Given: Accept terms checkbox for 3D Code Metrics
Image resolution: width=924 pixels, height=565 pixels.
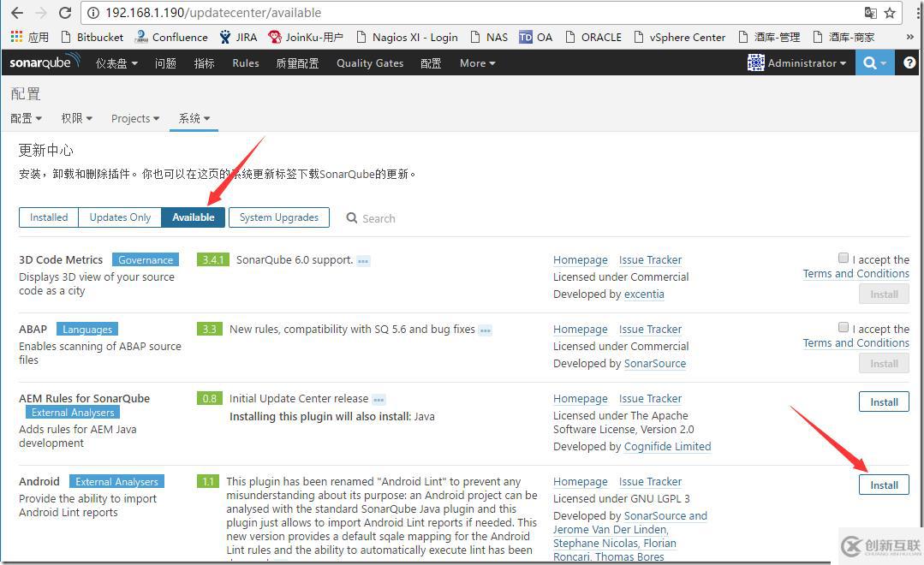Looking at the screenshot, I should pyautogui.click(x=844, y=258).
